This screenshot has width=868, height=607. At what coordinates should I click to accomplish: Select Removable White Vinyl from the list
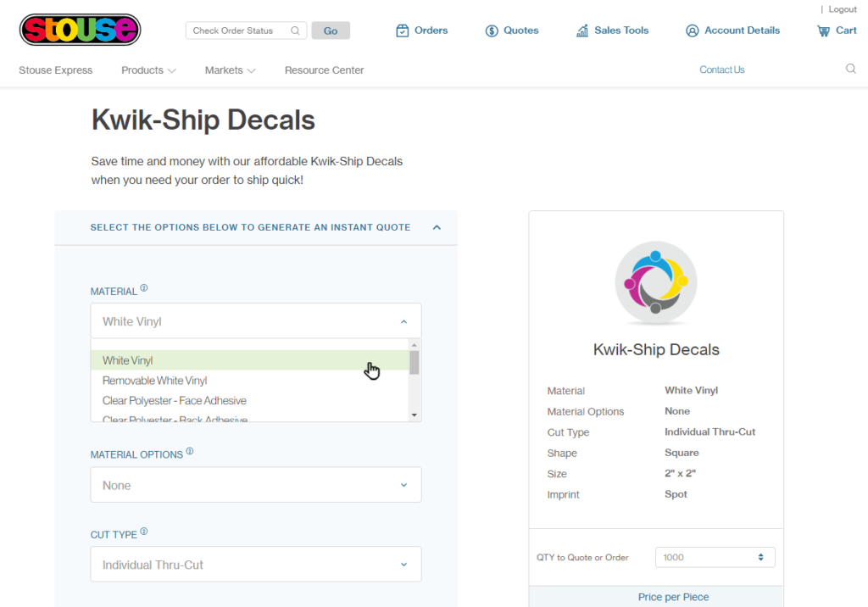155,381
